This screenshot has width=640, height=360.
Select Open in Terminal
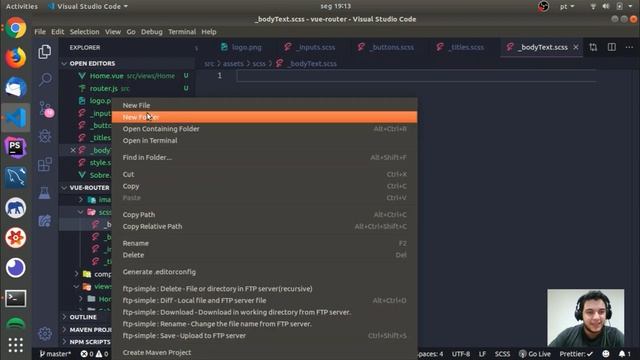click(x=264, y=140)
